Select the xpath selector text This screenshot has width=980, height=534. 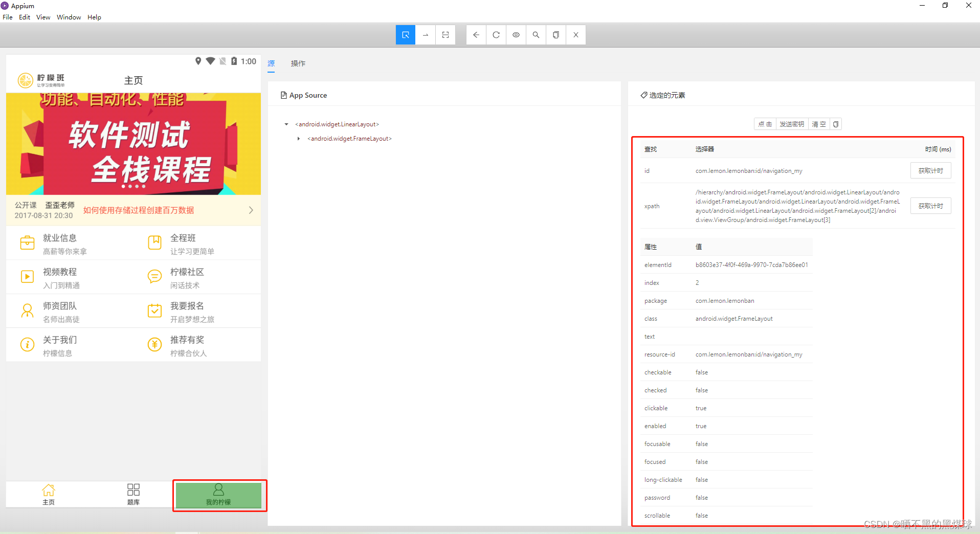[797, 206]
